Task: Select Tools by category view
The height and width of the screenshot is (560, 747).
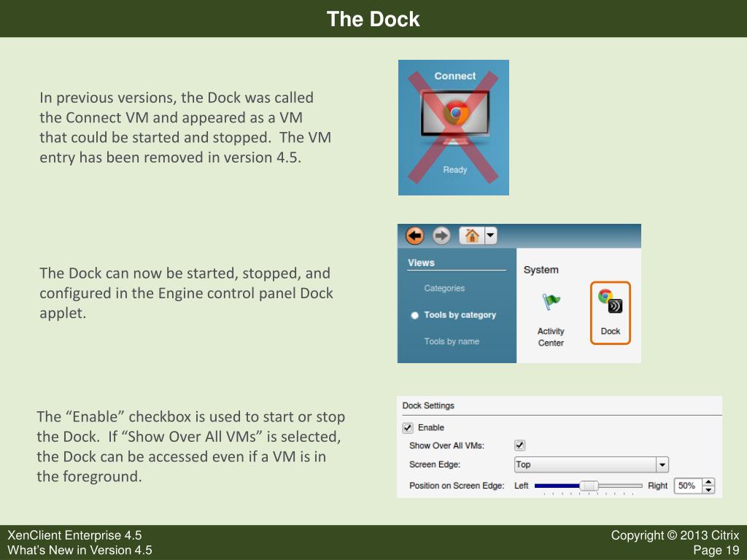Action: (x=460, y=315)
